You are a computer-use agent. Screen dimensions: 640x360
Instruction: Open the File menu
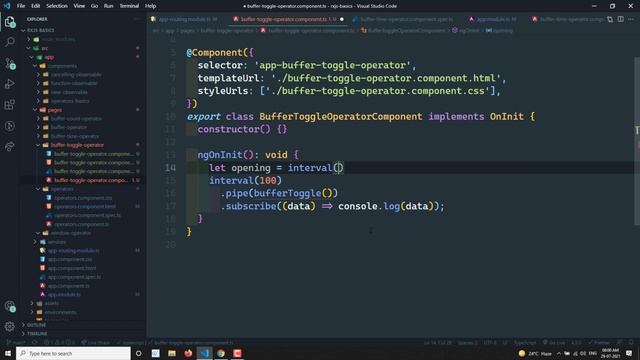click(x=21, y=6)
